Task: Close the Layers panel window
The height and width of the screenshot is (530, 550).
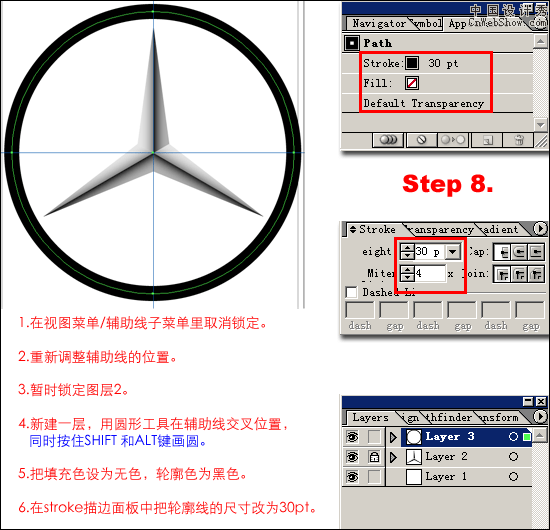Action: coord(541,401)
